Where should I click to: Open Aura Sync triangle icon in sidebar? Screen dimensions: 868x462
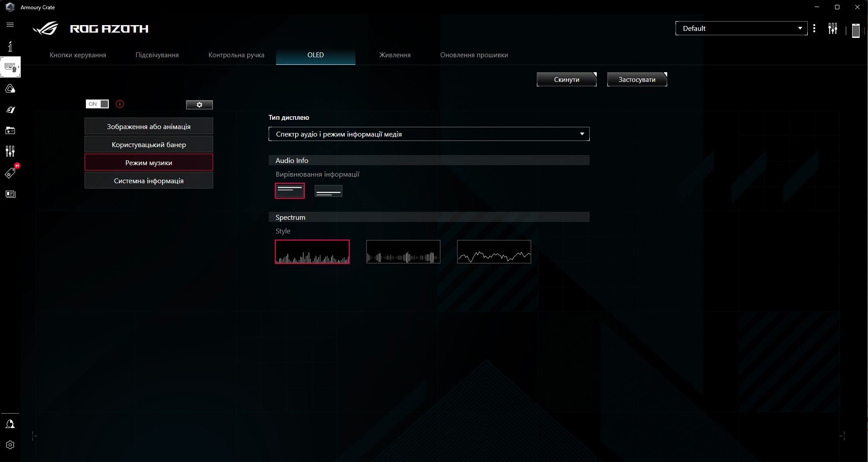10,89
